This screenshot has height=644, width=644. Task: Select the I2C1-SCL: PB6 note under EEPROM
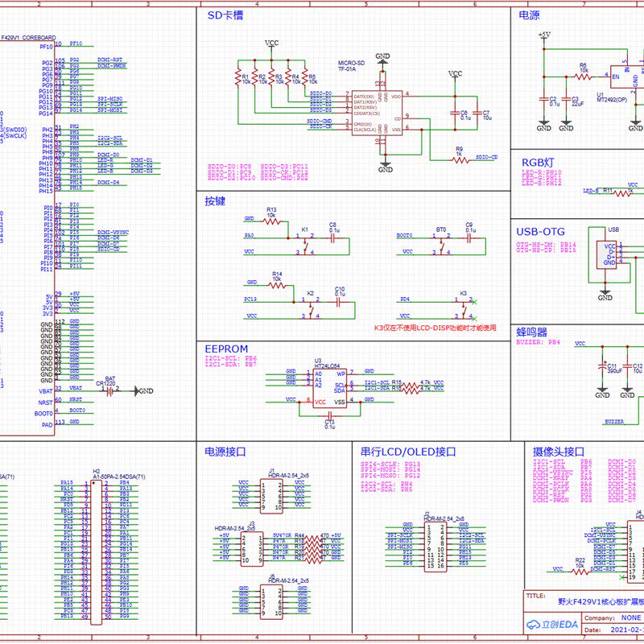(231, 358)
